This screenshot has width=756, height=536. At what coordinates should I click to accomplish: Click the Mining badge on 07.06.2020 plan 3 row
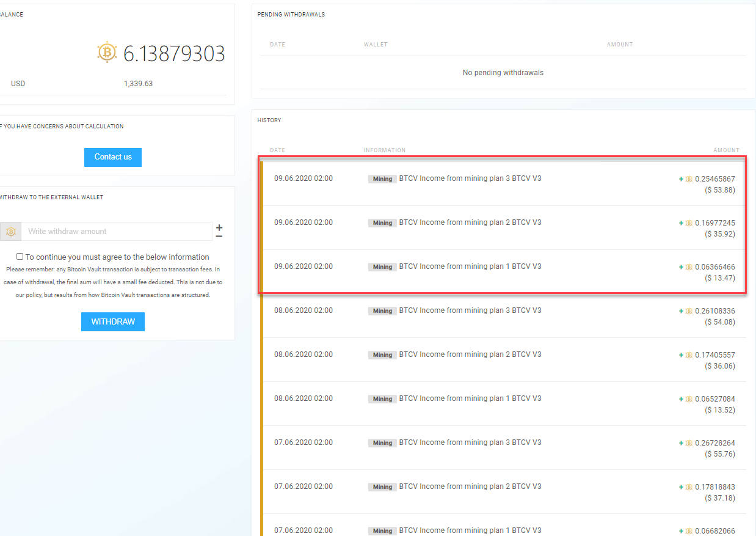tap(382, 443)
